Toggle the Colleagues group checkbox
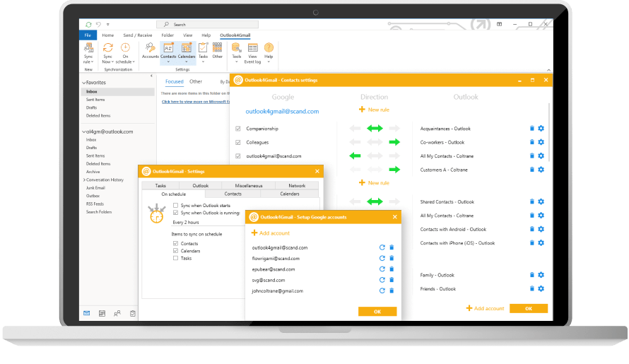Image resolution: width=629 pixels, height=364 pixels. 238,143
